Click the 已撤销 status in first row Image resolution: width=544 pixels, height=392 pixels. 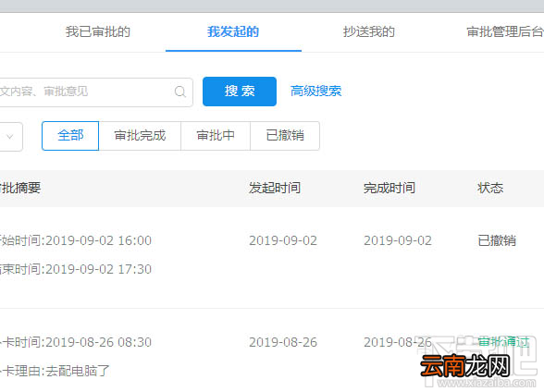pyautogui.click(x=497, y=240)
